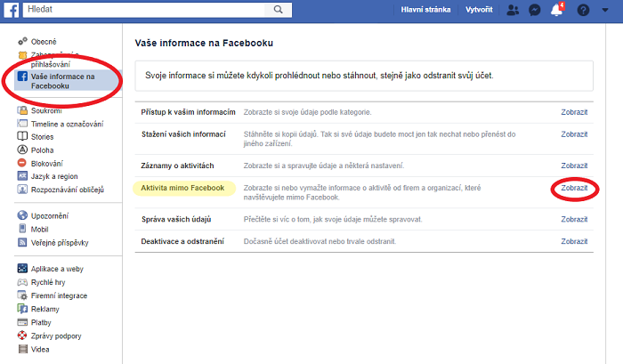Image resolution: width=623 pixels, height=364 pixels.
Task: Click the Hledat search field
Action: [x=147, y=11]
